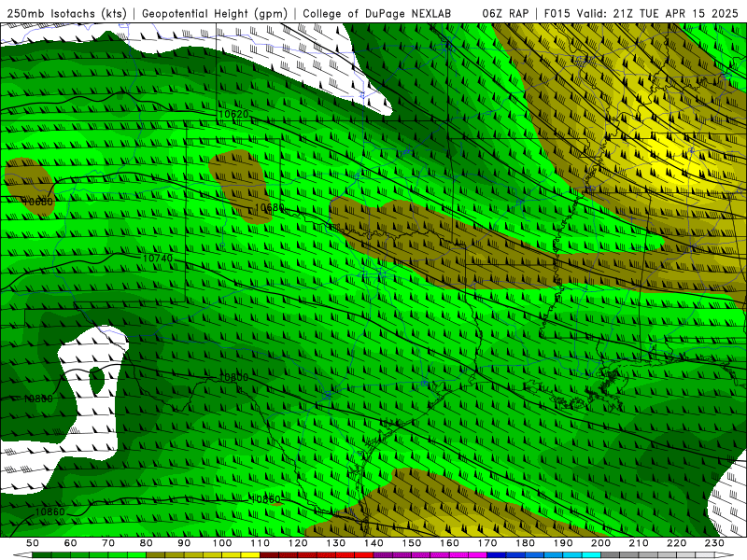Click the 10800 label on the central contour line
Image resolution: width=747 pixels, height=560 pixels.
tap(233, 377)
